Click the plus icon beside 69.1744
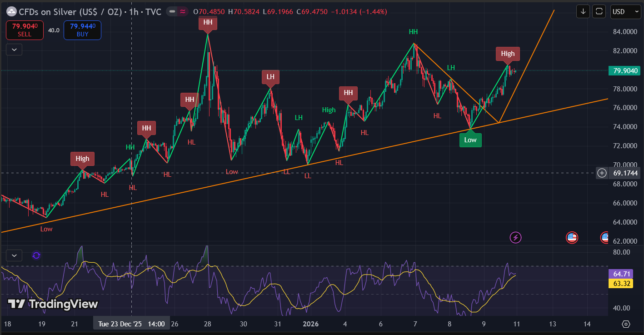This screenshot has width=644, height=335. [x=602, y=173]
